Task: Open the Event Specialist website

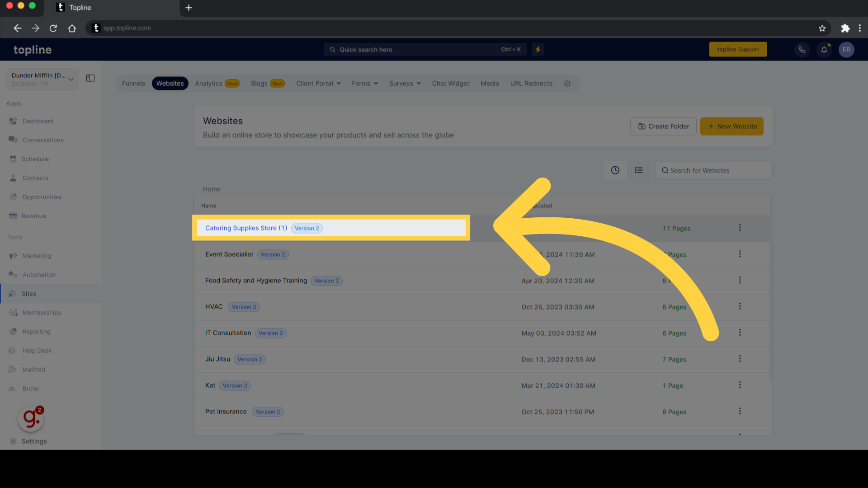Action: tap(229, 254)
